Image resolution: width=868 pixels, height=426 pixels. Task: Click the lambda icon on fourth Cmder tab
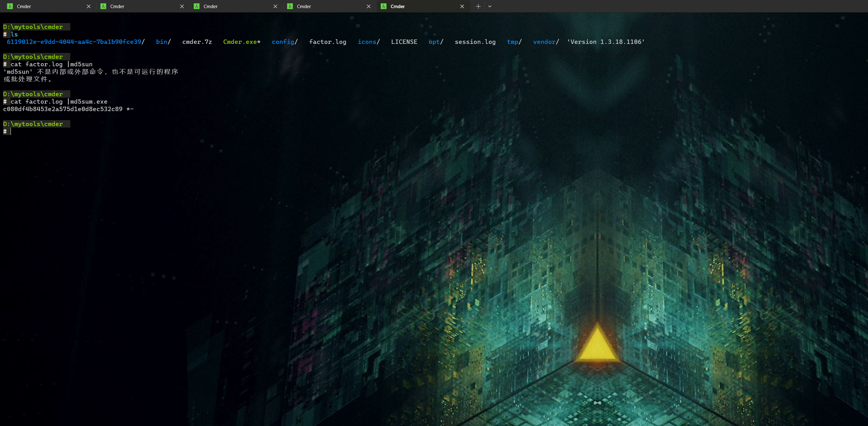[290, 7]
